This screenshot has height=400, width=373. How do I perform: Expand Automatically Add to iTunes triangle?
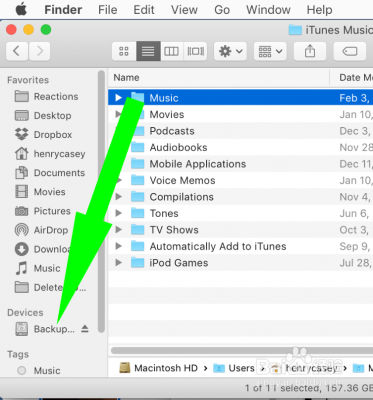(x=118, y=246)
